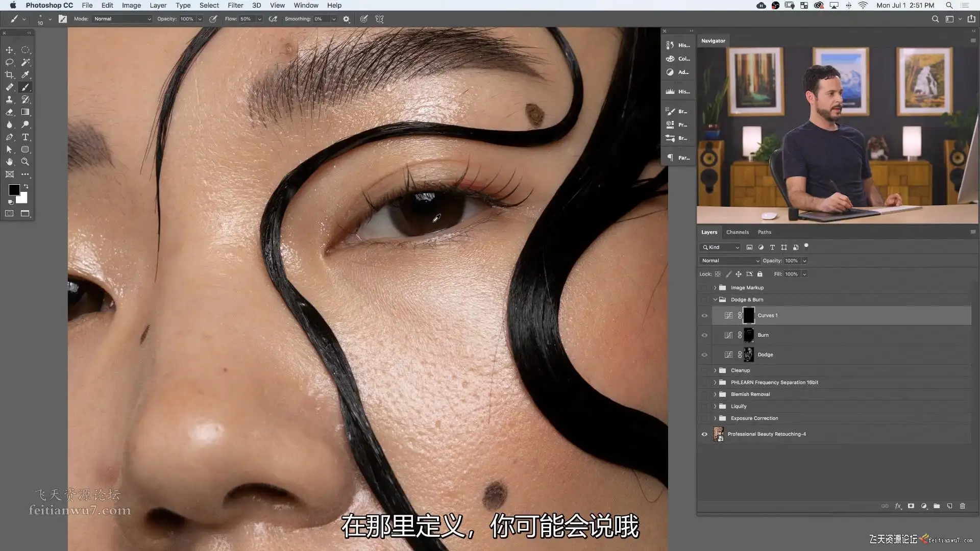Open the Filter menu

click(235, 5)
